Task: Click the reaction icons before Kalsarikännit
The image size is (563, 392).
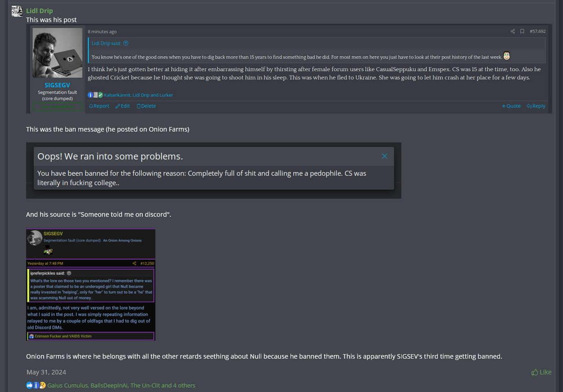Action: pyautogui.click(x=95, y=95)
